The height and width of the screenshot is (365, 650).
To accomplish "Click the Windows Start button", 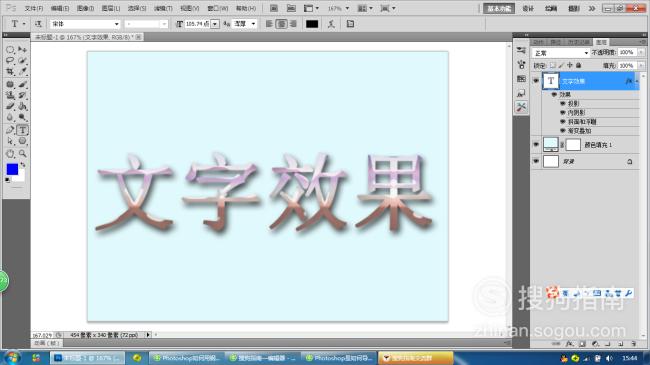I will click(x=11, y=358).
